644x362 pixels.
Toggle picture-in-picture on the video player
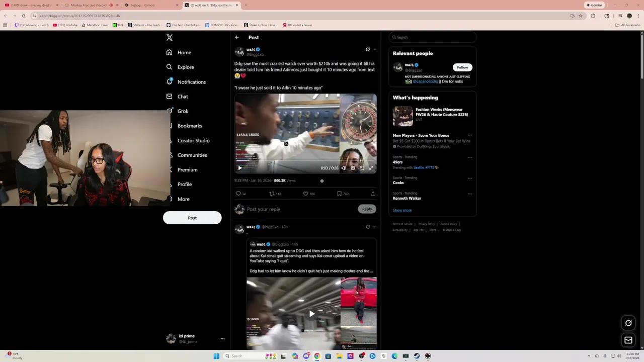(x=362, y=168)
